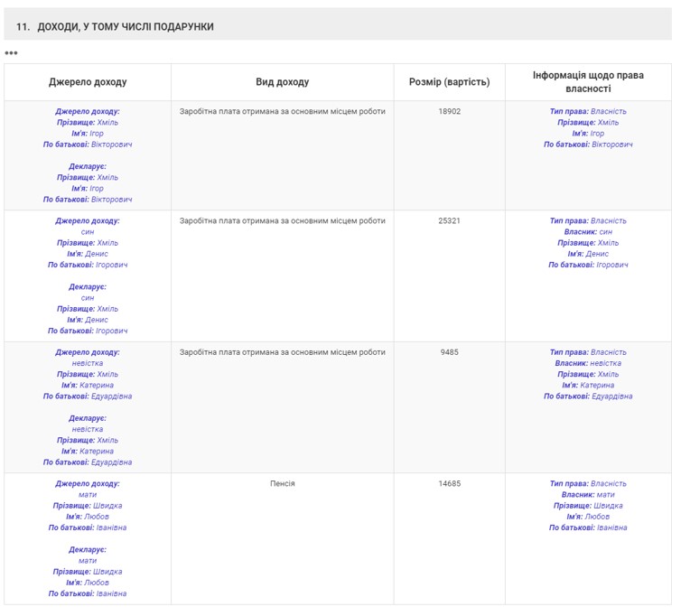Select the income amount 9485
Image resolution: width=681 pixels, height=616 pixels.
449,353
